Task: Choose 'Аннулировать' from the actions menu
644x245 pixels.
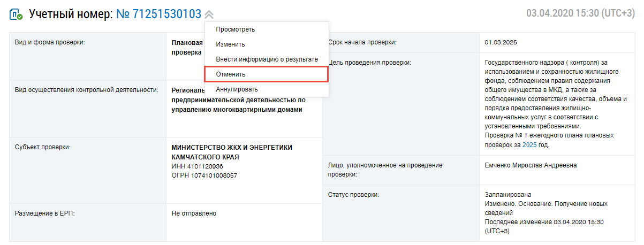Action: (x=237, y=89)
